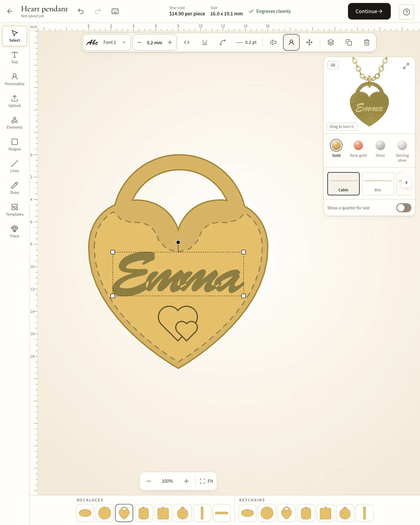
Task: Open the help question mark
Action: pos(406,12)
